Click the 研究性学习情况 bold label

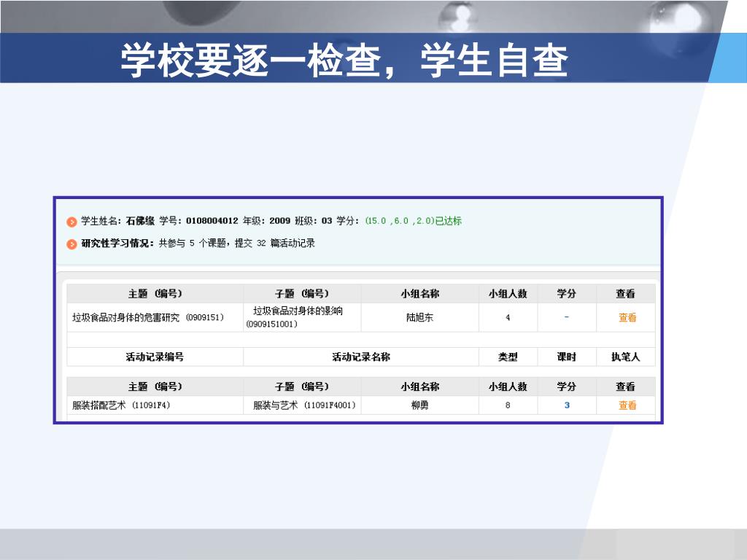[117, 244]
